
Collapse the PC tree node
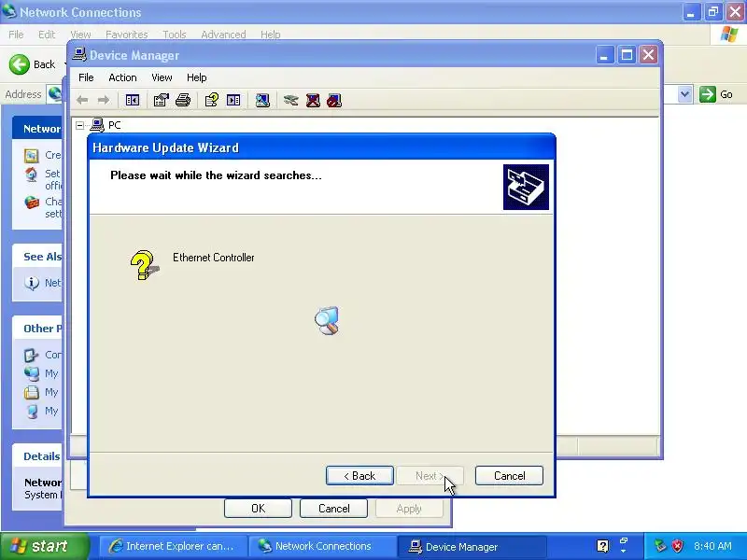click(79, 125)
